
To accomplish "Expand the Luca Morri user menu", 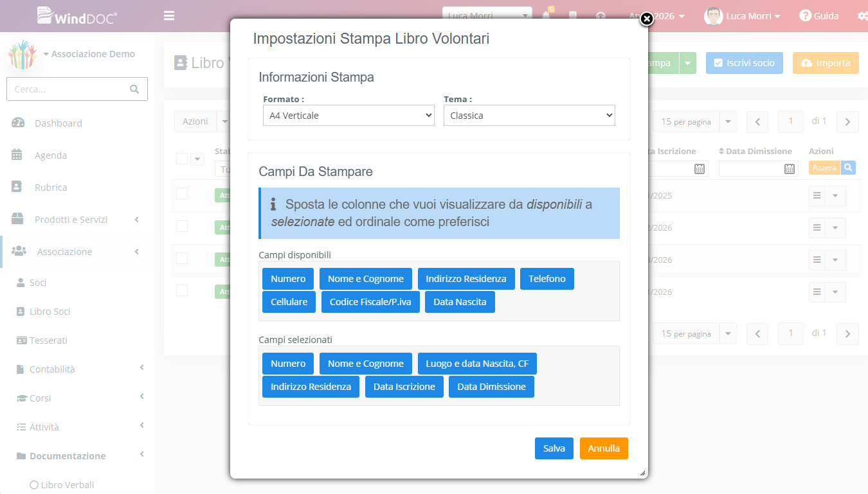I will tap(743, 16).
